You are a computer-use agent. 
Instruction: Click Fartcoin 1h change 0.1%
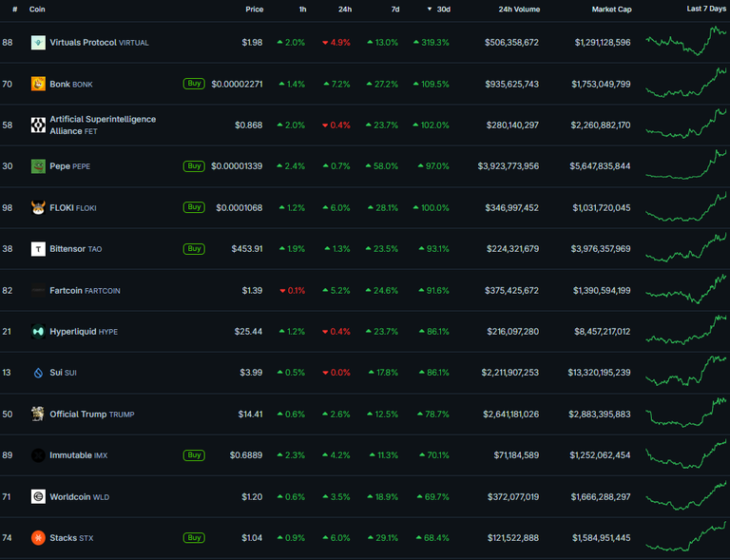(x=293, y=291)
